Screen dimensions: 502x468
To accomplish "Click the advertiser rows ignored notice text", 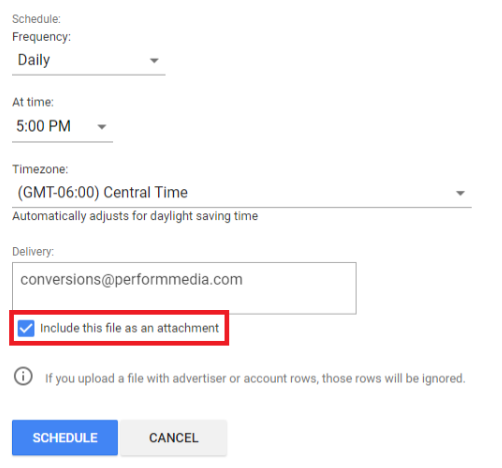I will [x=255, y=378].
